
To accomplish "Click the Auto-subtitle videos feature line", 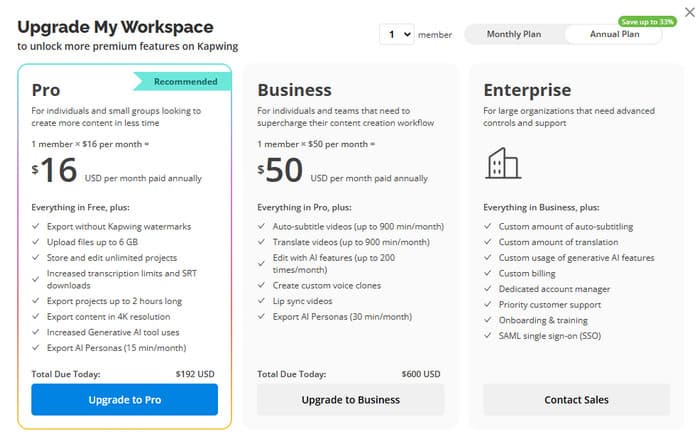I will click(x=358, y=226).
